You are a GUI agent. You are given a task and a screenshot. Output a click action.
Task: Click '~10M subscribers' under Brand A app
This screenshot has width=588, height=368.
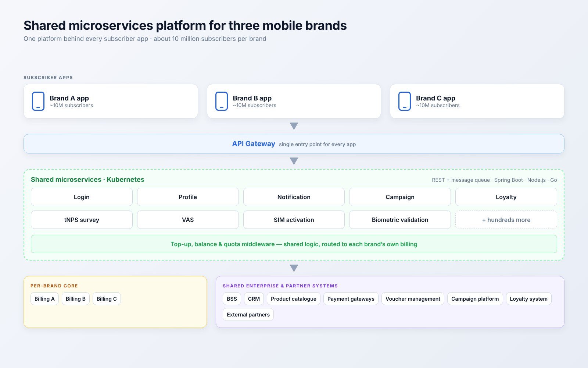pyautogui.click(x=71, y=105)
